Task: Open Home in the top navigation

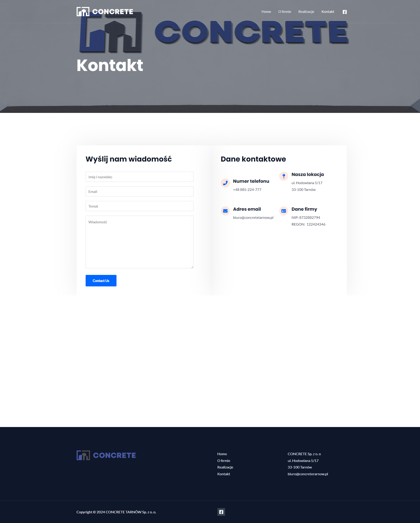Action: (x=266, y=12)
